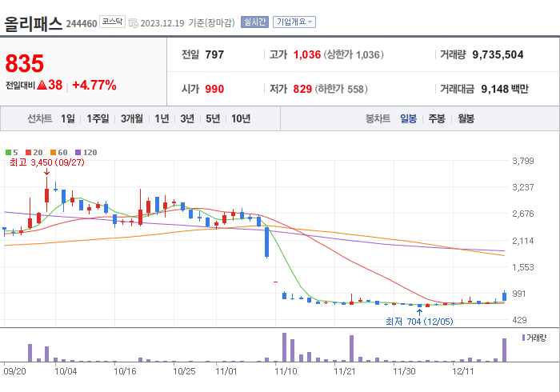Click the purple 거래량 volume legend swatch
Image resolution: width=560 pixels, height=392 pixels.
pyautogui.click(x=523, y=338)
